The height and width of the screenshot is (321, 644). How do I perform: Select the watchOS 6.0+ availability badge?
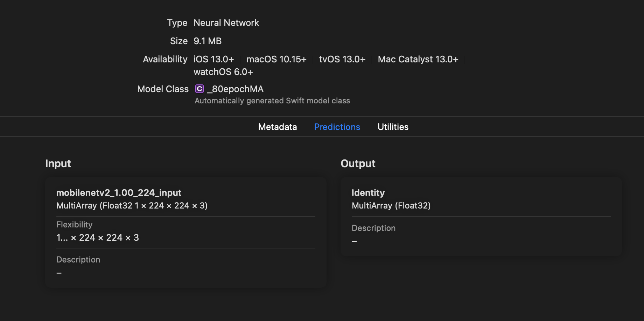(x=223, y=71)
